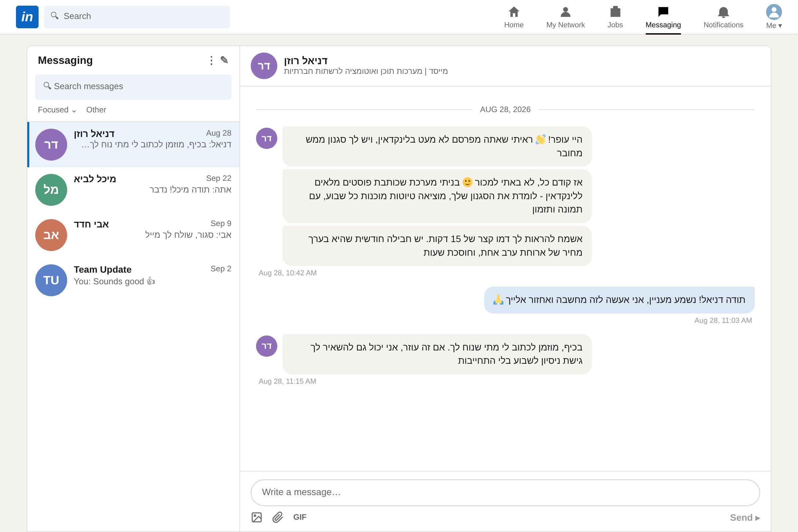Open the Team Update conversation
This screenshot has width=798, height=532.
[x=133, y=280]
